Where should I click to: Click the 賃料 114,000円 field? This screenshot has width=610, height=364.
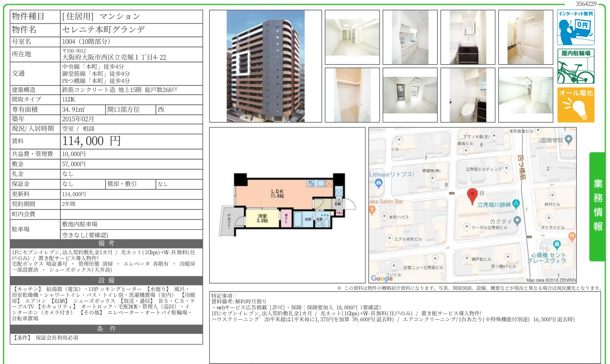coord(89,141)
